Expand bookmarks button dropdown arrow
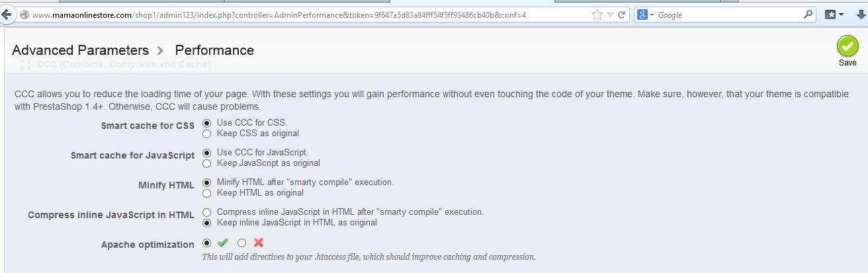This screenshot has height=273, width=868. 842,15
